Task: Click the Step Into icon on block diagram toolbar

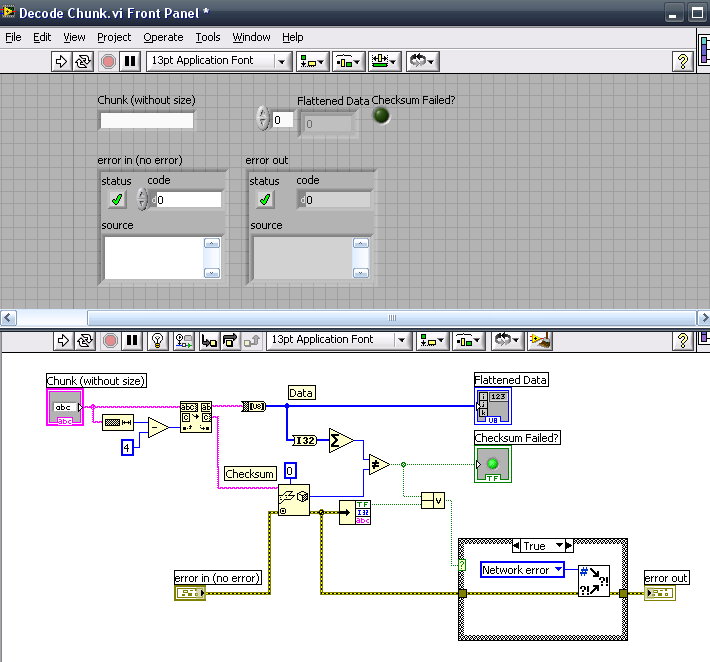Action: click(x=210, y=340)
